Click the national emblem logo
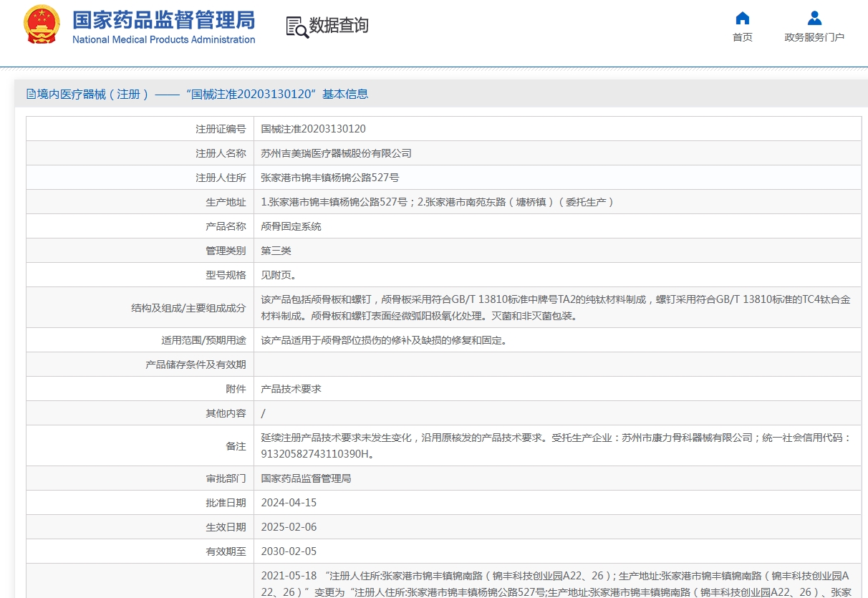Screen dimensions: 868x598 coord(42,25)
